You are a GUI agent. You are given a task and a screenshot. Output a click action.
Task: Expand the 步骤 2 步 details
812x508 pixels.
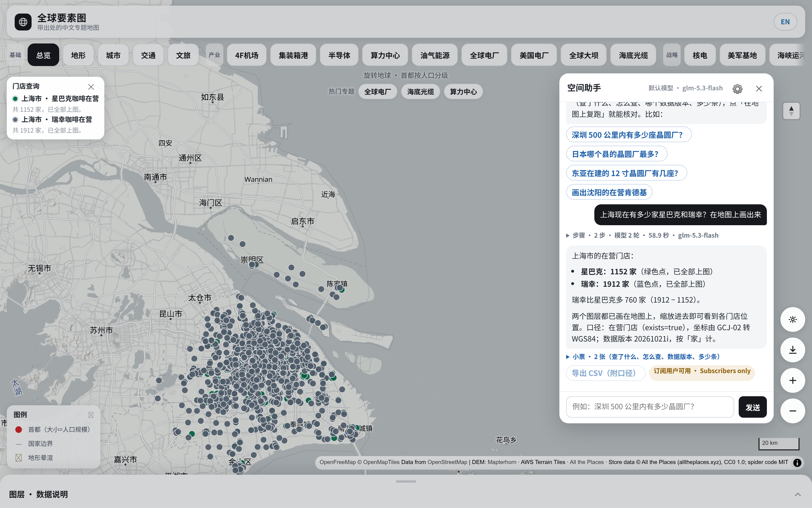click(642, 235)
